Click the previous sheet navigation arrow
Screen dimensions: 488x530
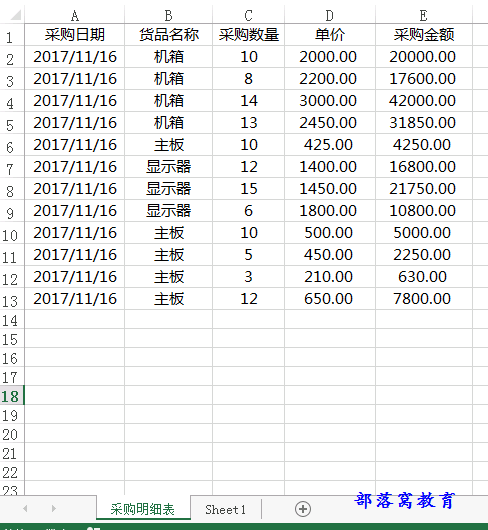[x=25, y=508]
